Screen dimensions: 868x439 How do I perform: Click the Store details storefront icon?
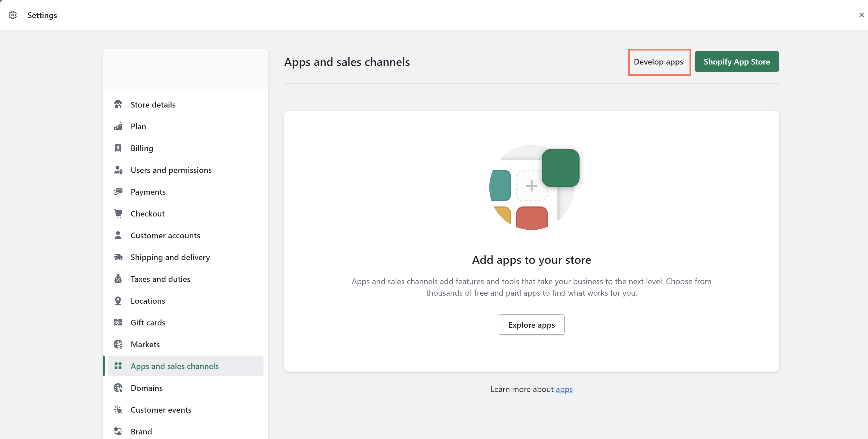pyautogui.click(x=118, y=105)
